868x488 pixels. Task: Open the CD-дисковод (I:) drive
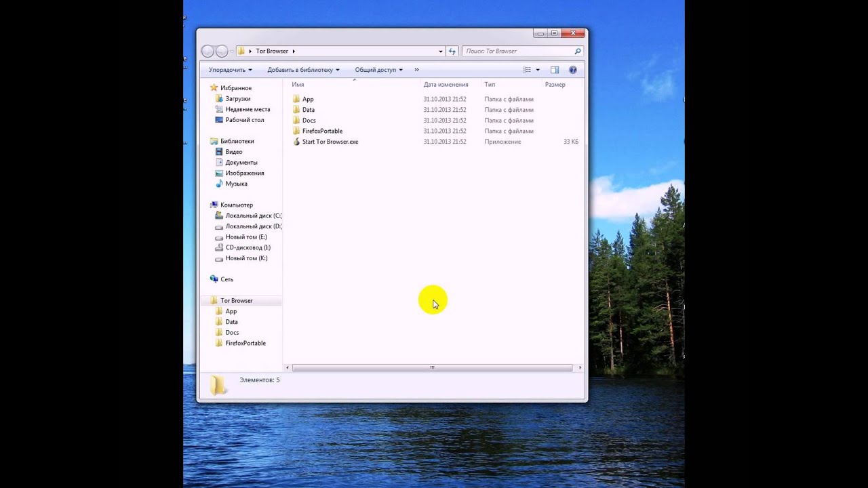tap(248, 247)
